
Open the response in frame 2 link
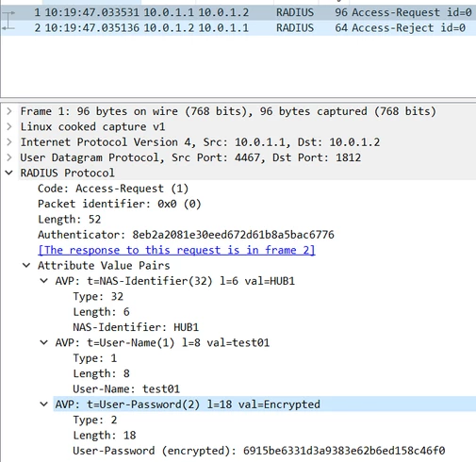pos(176,250)
